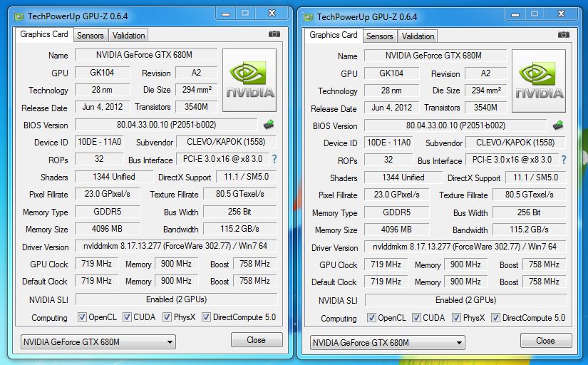
Task: Switch to Sensors tab in right window
Action: (379, 36)
